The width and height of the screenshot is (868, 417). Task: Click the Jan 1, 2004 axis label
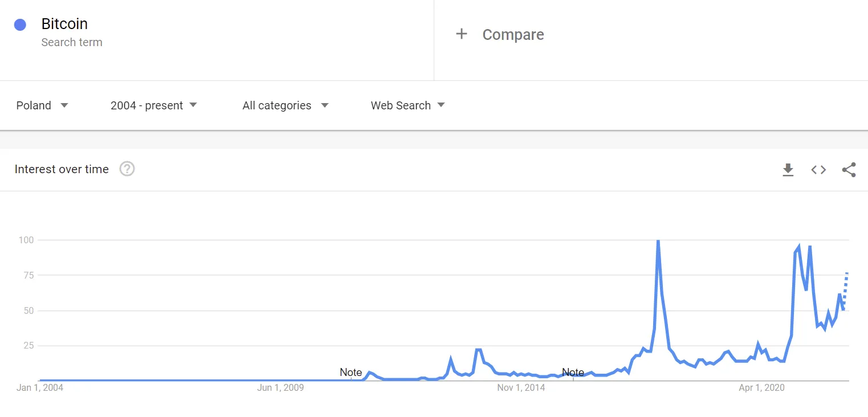[x=40, y=388]
